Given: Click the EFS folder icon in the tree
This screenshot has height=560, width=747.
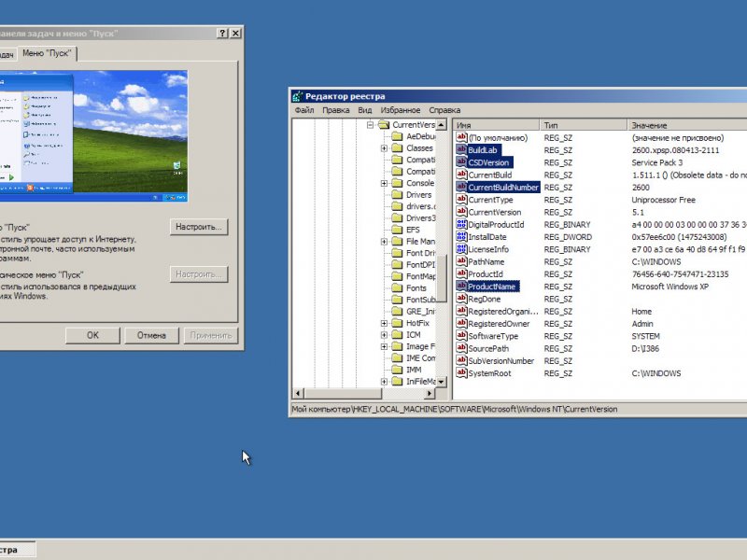Looking at the screenshot, I should point(397,230).
